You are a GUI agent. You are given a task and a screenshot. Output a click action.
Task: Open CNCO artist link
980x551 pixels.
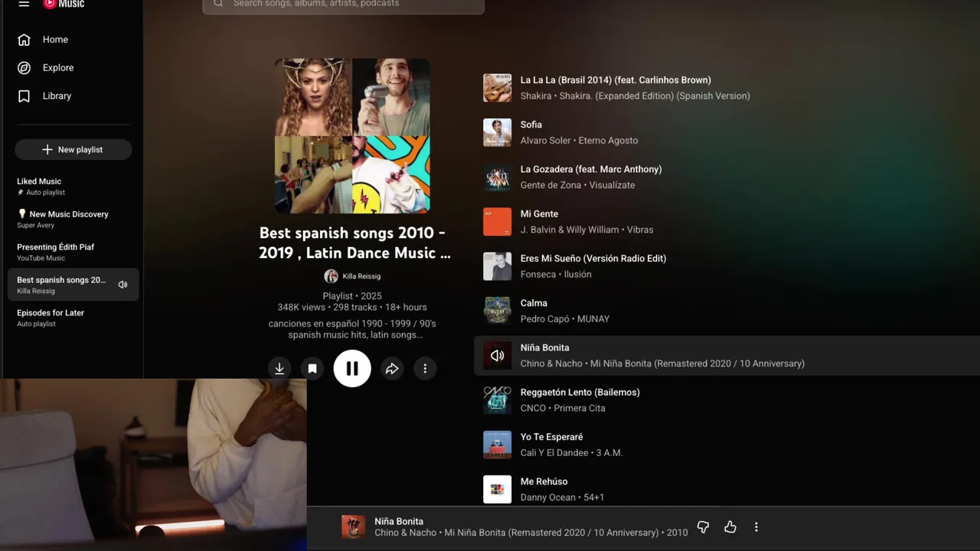click(x=534, y=409)
